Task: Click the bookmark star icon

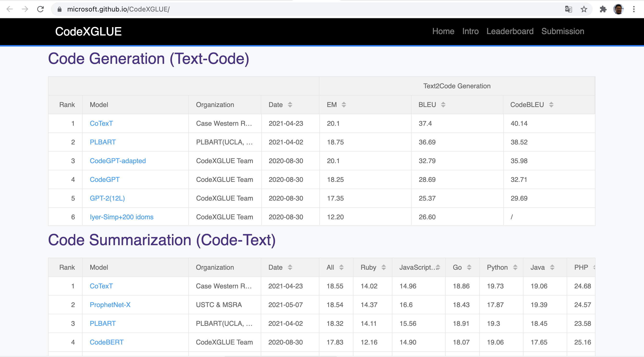Action: (x=584, y=9)
